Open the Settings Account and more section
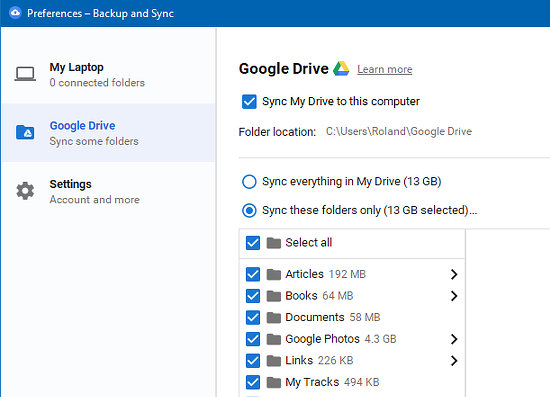 (x=108, y=191)
